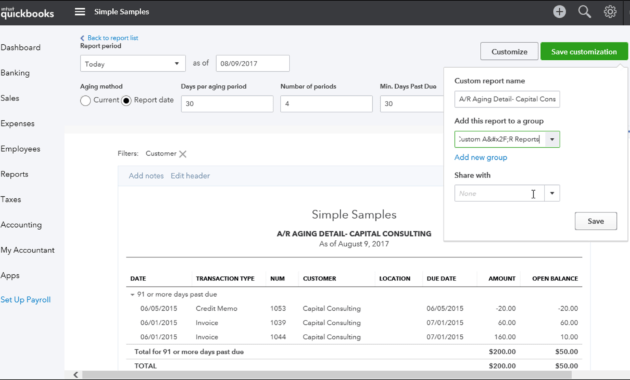This screenshot has height=380, width=630.
Task: Click the AMOUNT column header
Action: pos(502,278)
